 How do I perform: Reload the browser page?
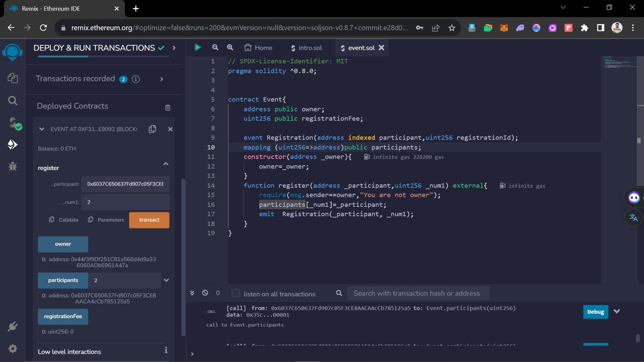tap(43, 28)
